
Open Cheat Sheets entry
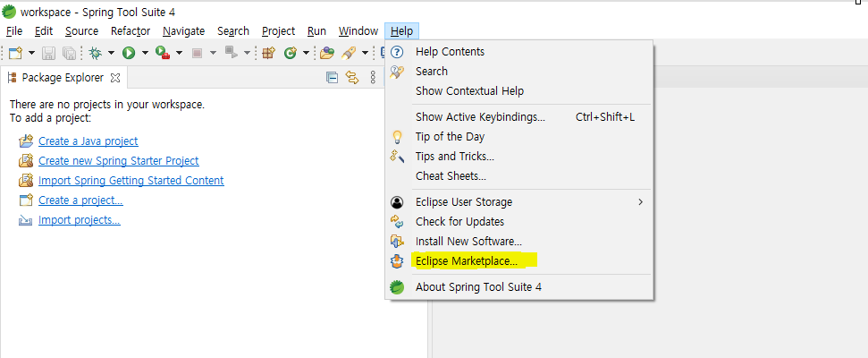click(519, 176)
